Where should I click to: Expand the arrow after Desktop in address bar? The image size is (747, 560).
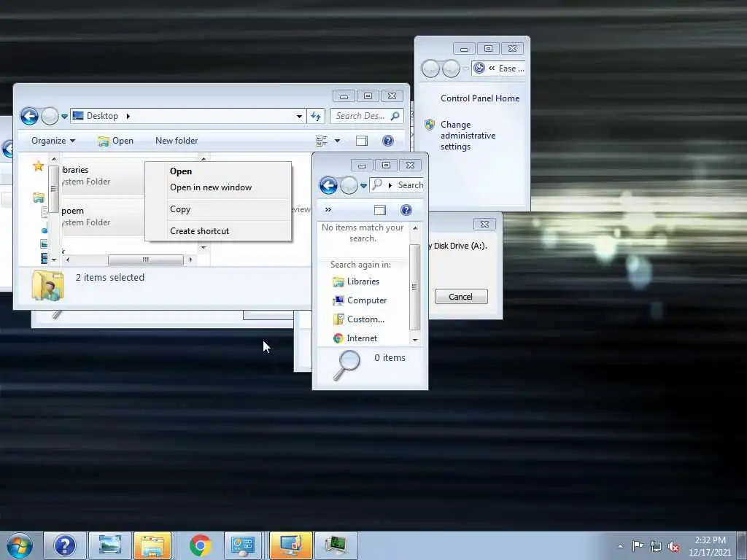(128, 116)
